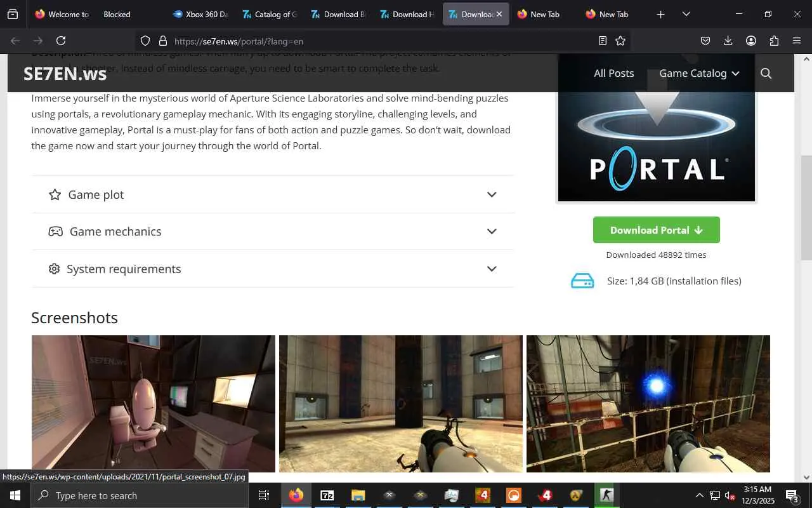Open File Explorer from the taskbar

point(358,495)
